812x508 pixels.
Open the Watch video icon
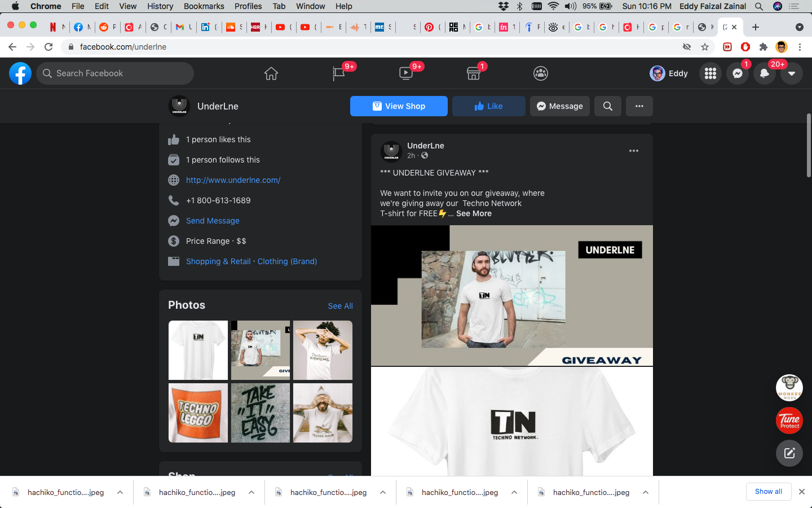pos(406,73)
